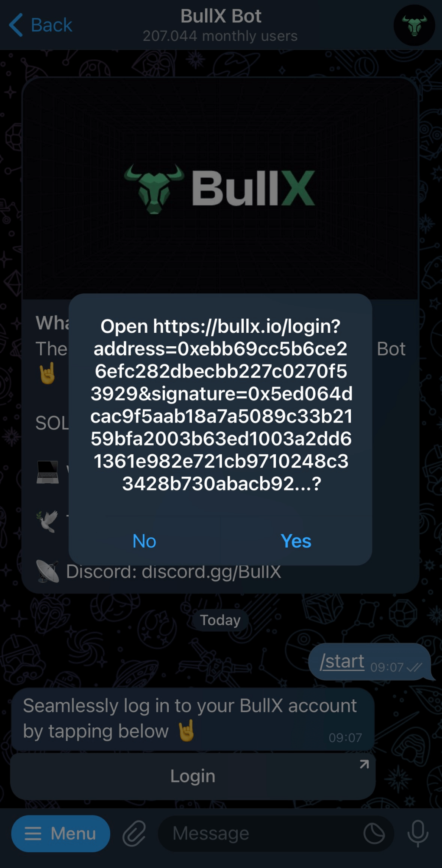Open the bot Menu button
442x868 pixels.
pyautogui.click(x=61, y=834)
